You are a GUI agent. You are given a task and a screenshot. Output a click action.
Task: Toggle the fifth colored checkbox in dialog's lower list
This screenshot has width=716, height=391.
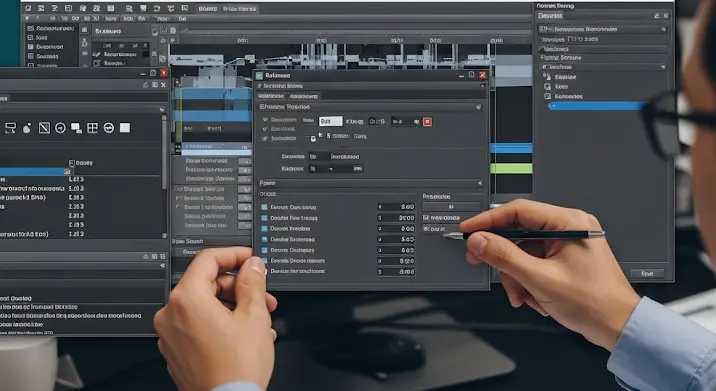(x=264, y=250)
